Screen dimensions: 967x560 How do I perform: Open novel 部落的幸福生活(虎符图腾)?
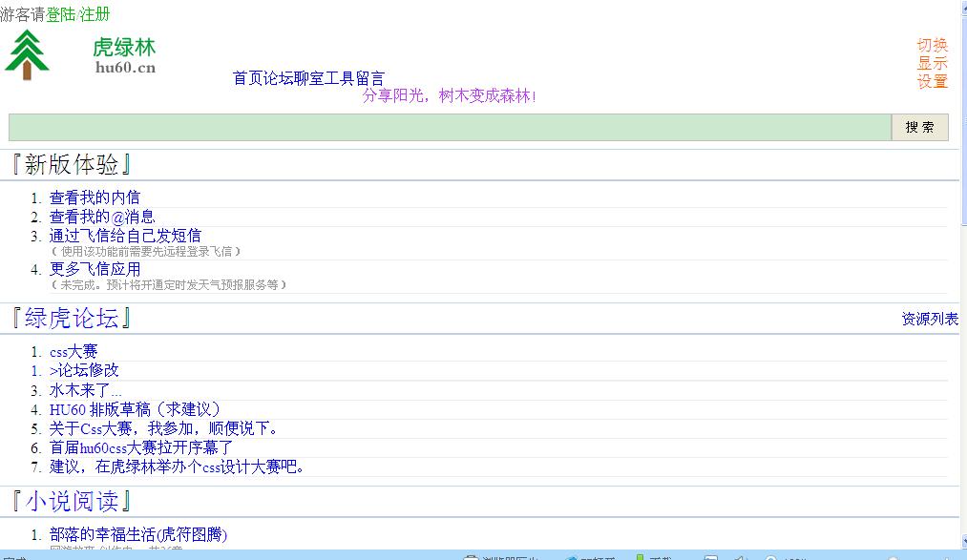coord(138,534)
